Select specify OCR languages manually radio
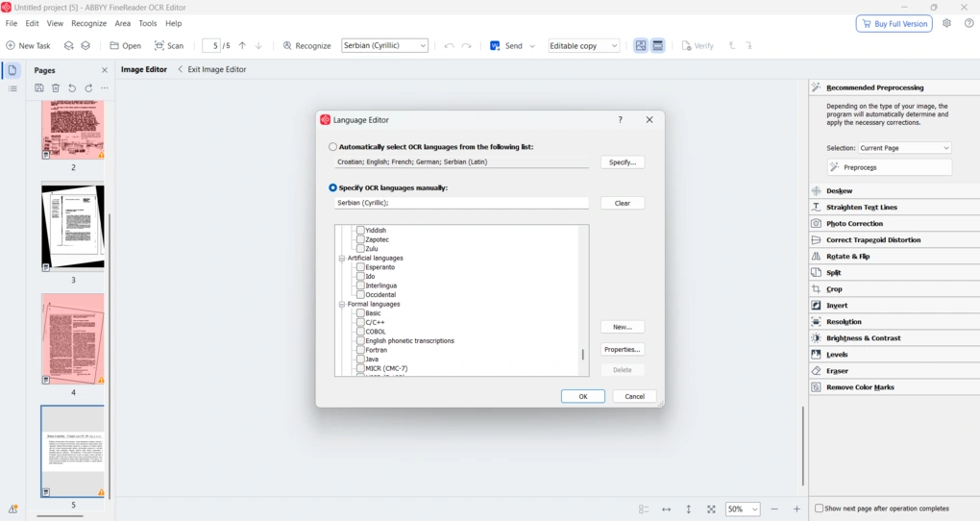 click(332, 187)
